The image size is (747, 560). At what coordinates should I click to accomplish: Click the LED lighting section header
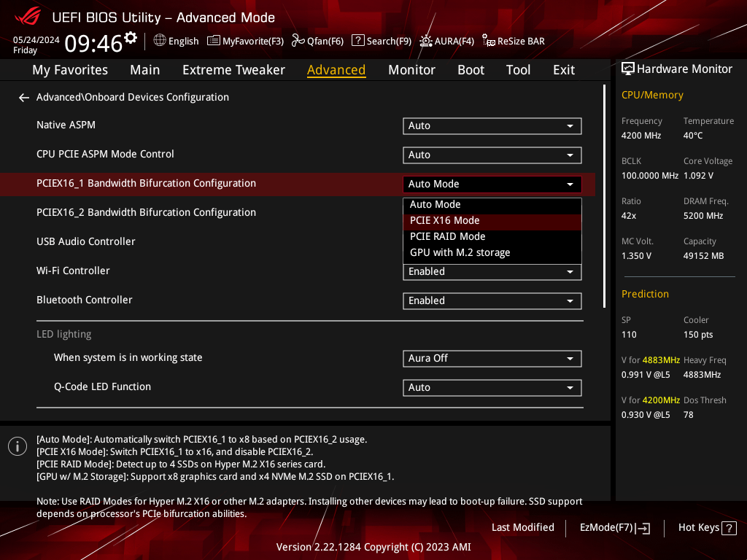coord(64,334)
